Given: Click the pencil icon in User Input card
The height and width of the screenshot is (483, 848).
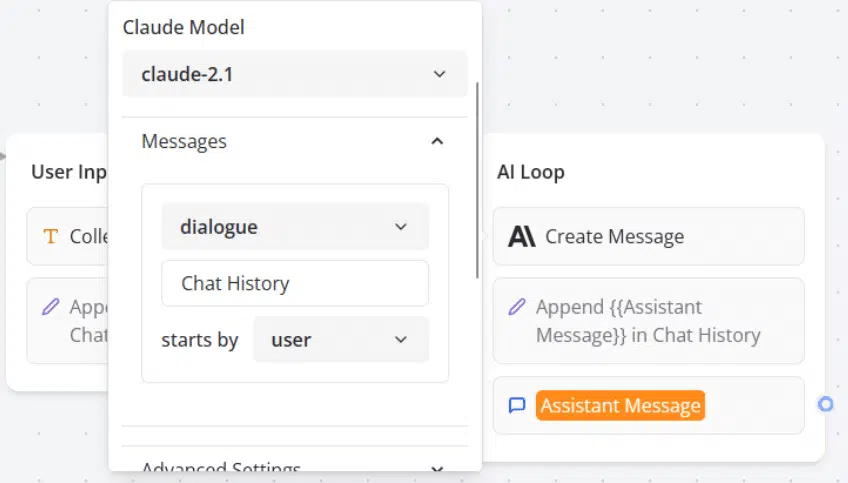Looking at the screenshot, I should (x=50, y=307).
